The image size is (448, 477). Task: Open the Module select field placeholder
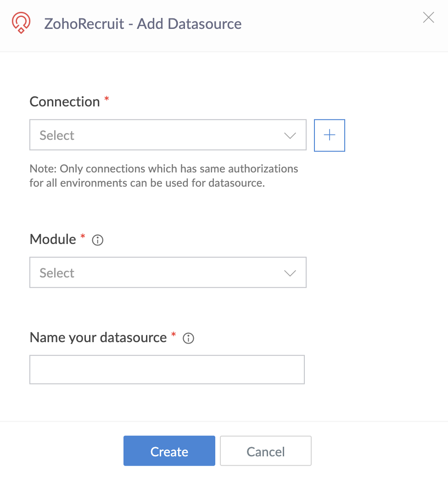point(57,273)
